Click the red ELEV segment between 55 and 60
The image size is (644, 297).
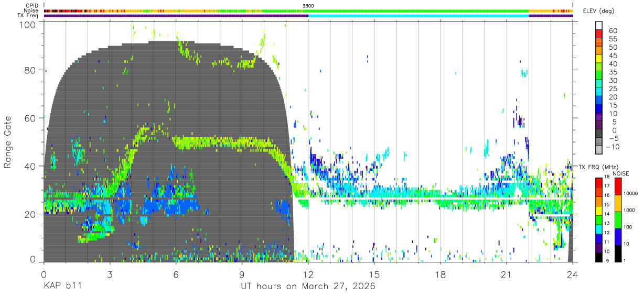pyautogui.click(x=599, y=34)
